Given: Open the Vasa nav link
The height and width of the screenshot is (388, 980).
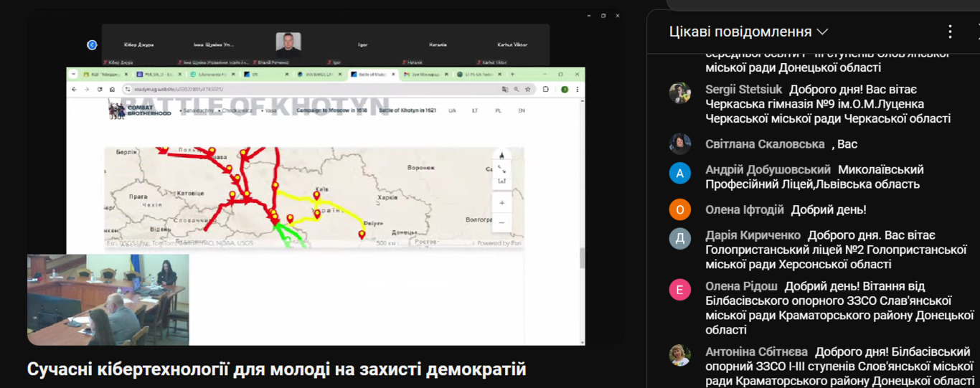Looking at the screenshot, I should coord(270,111).
